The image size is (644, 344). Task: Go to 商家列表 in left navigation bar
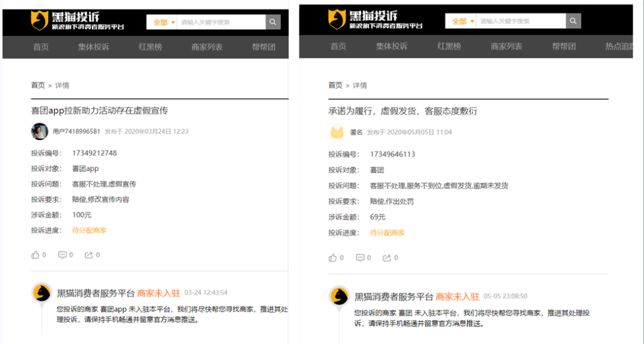pos(207,47)
